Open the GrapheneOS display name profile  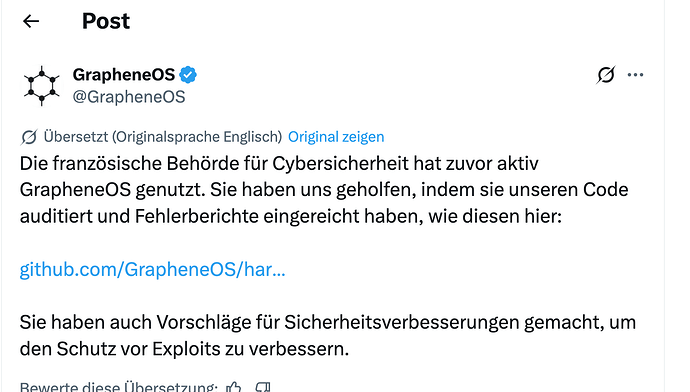point(124,75)
